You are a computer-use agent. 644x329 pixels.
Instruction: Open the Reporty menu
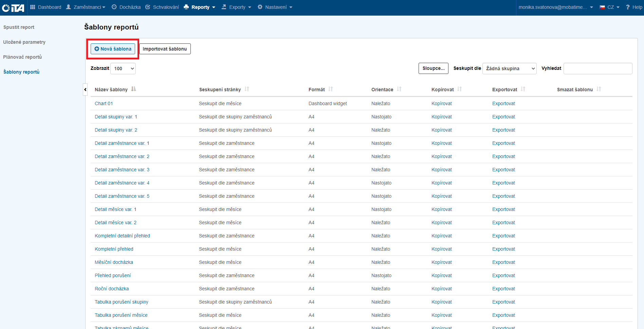coord(200,7)
